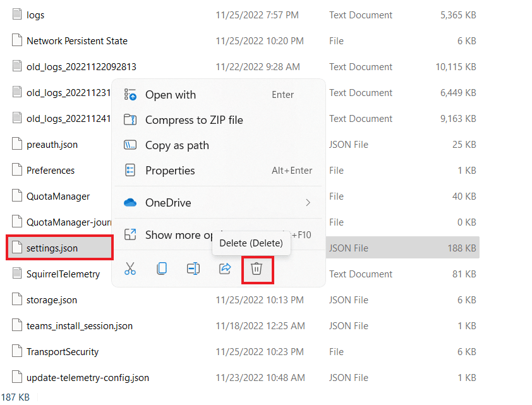Select old_logs_20221122092813 file name
The width and height of the screenshot is (532, 405).
[82, 67]
